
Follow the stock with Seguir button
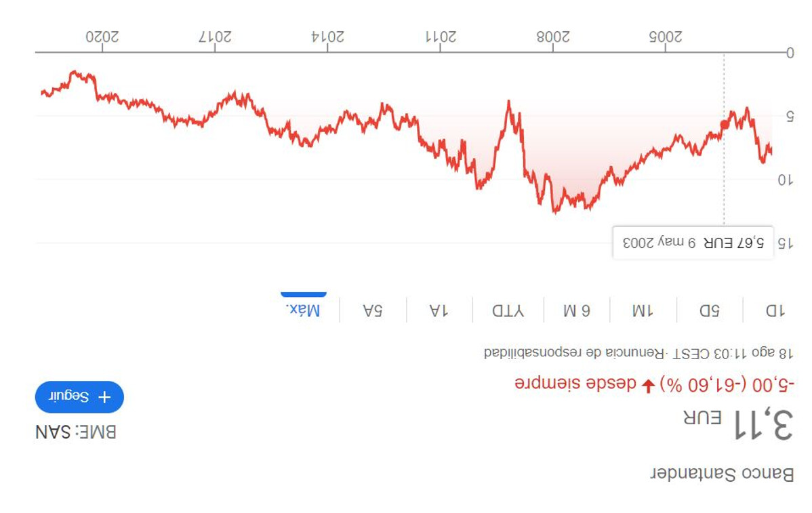[x=79, y=397]
